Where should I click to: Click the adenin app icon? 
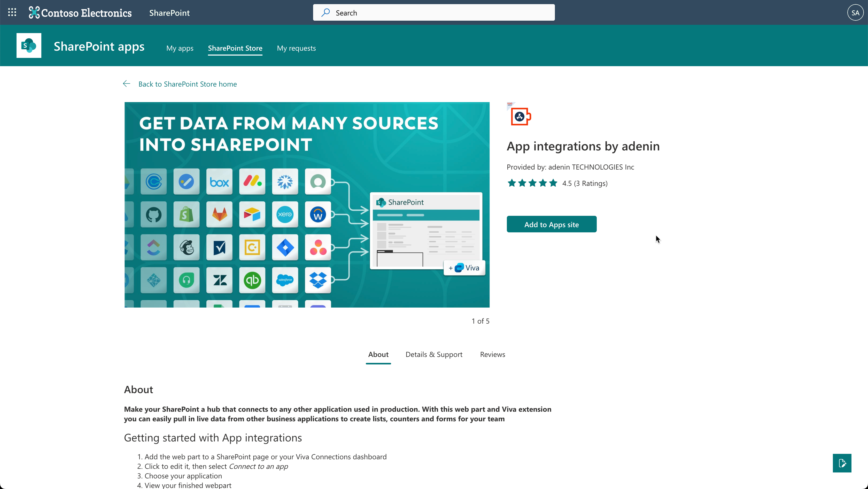519,114
